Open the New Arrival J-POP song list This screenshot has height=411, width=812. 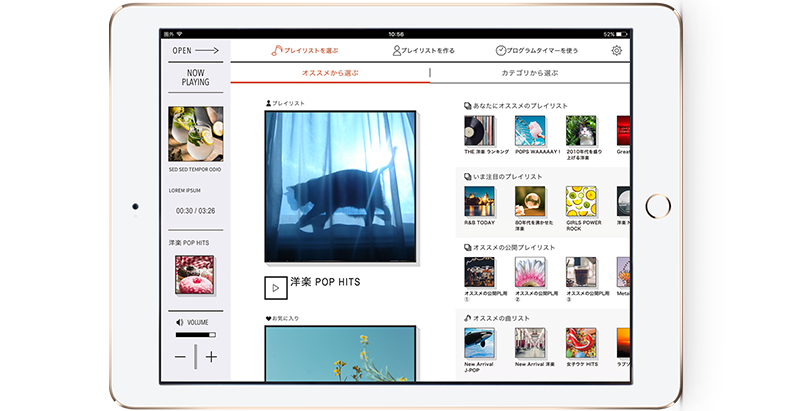coord(479,343)
